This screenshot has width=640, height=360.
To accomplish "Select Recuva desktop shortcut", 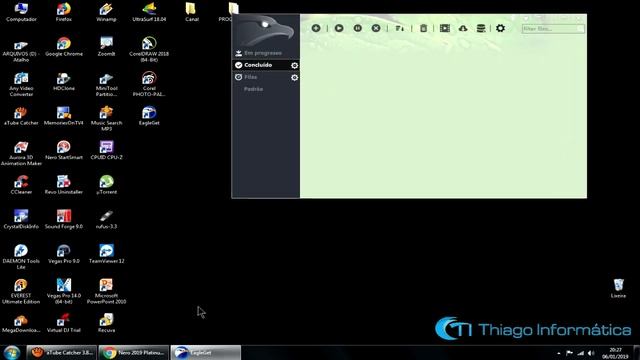I will (106, 323).
